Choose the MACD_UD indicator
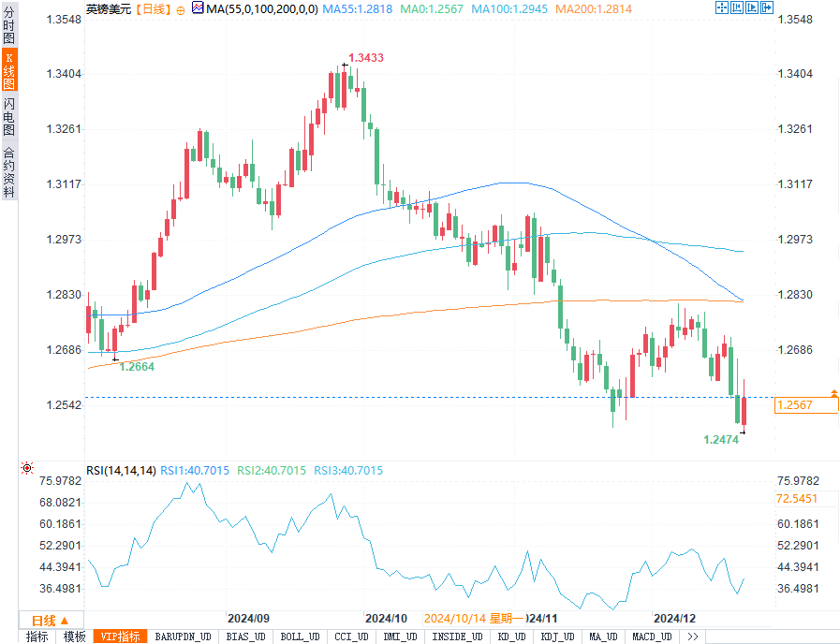 652,637
